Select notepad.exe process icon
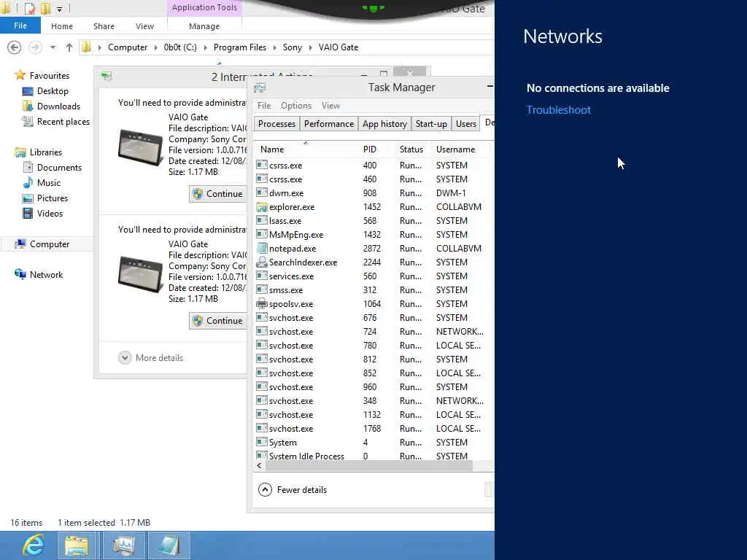Viewport: 747px width, 560px height. (x=262, y=248)
